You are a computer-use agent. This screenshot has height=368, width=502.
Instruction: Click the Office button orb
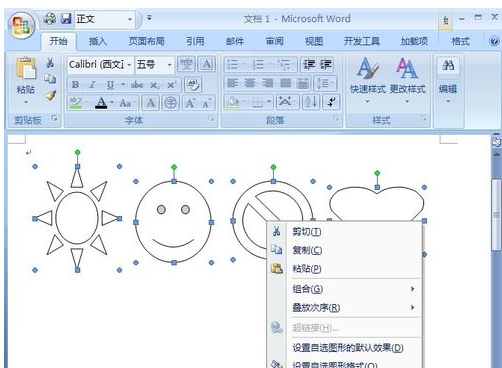[22, 26]
